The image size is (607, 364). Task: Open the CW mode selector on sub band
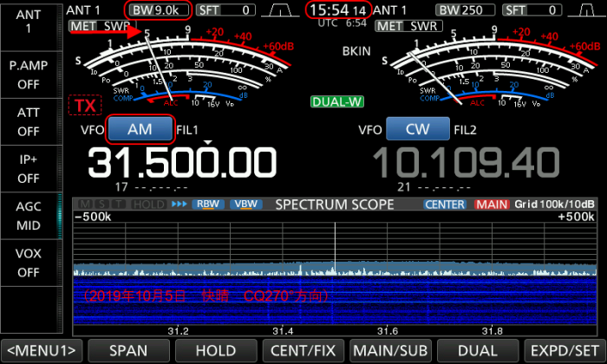click(x=418, y=129)
